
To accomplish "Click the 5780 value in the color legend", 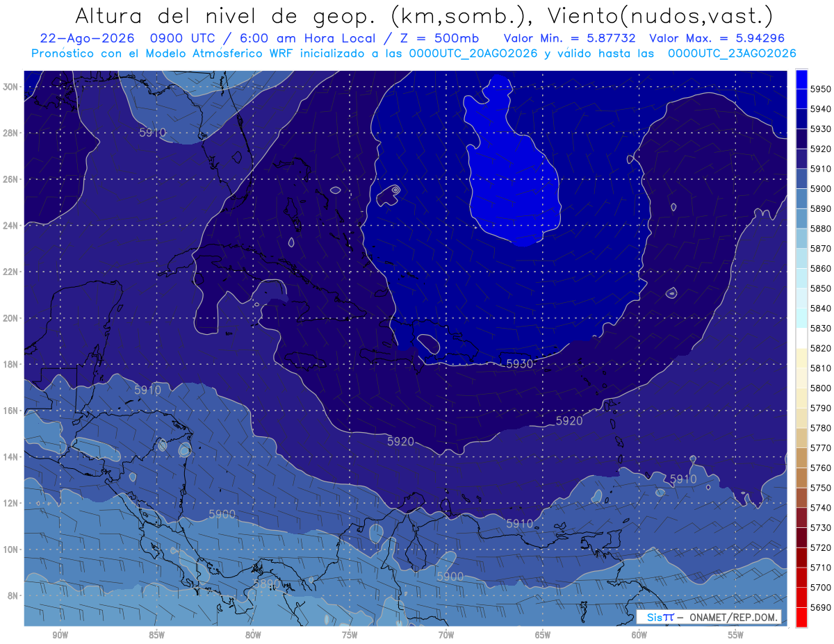I will (820, 428).
